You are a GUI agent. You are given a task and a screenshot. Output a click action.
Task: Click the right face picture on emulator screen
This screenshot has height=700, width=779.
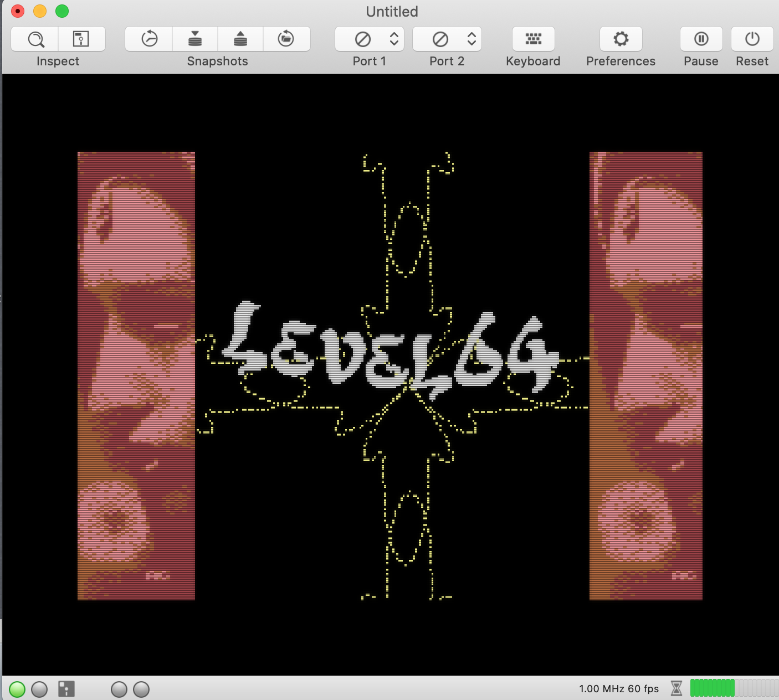pyautogui.click(x=646, y=376)
